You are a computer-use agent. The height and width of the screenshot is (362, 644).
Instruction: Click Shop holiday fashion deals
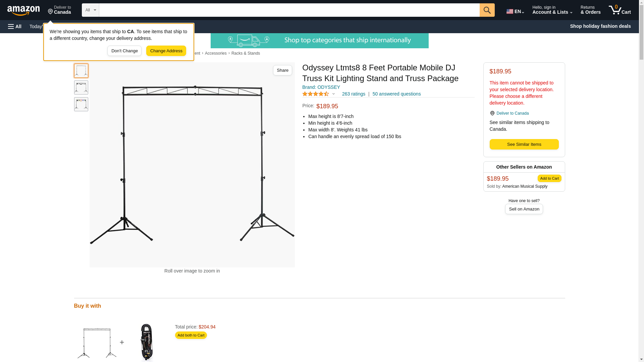[600, 26]
